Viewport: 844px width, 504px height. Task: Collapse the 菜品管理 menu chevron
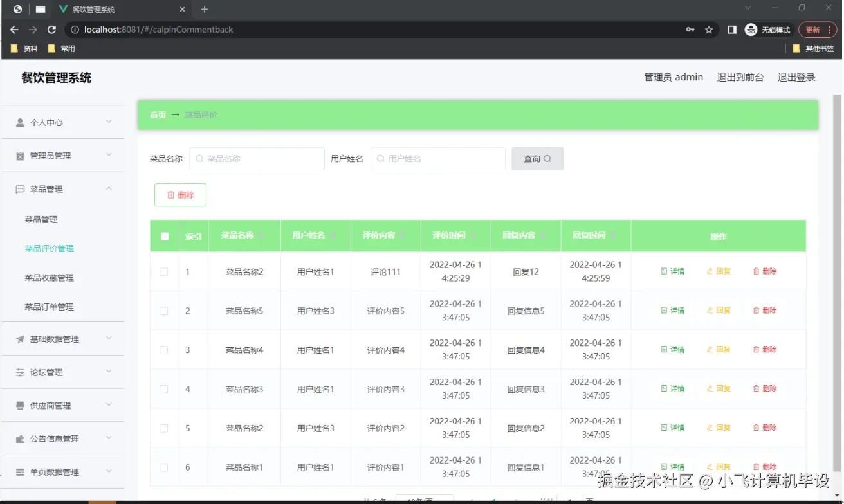coord(109,188)
